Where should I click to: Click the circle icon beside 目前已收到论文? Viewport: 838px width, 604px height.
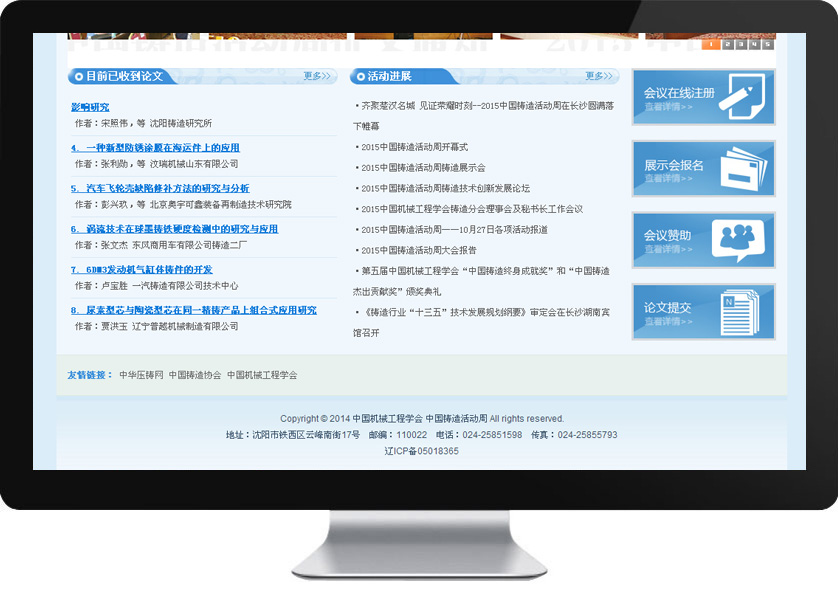[x=78, y=76]
